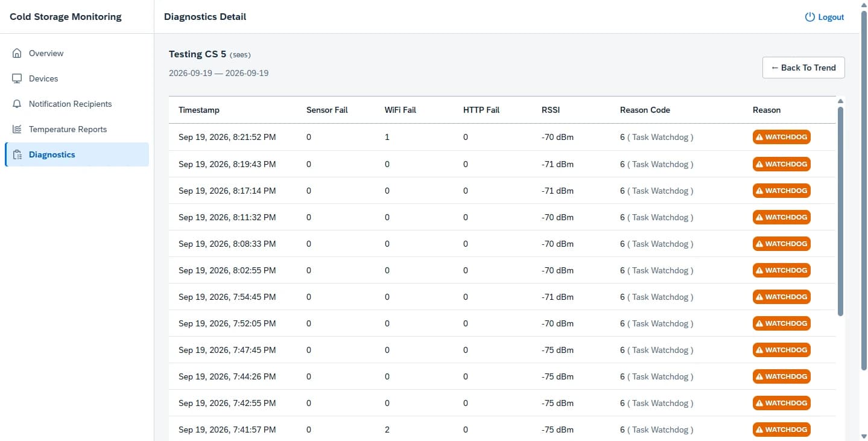Click the WATCHDOG badge for 7:41:57 PM row
The width and height of the screenshot is (868, 441).
tap(781, 430)
